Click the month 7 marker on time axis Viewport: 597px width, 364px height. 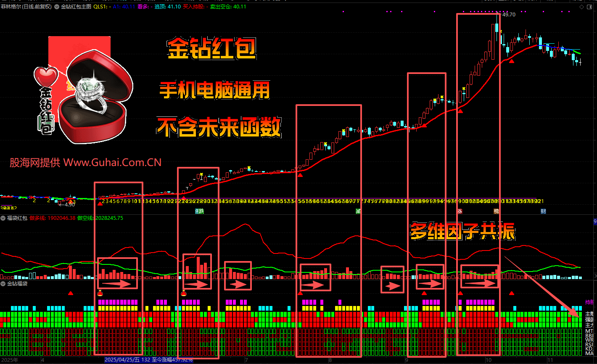coord(246,360)
